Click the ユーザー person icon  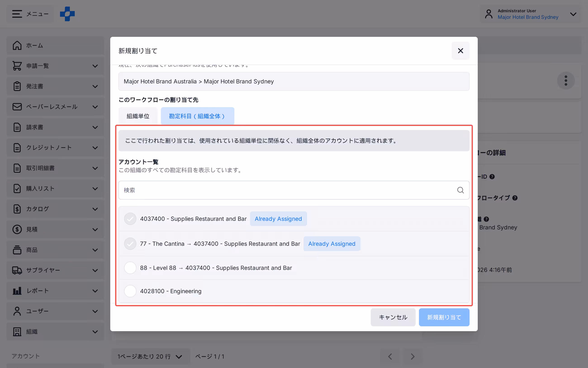pos(17,311)
